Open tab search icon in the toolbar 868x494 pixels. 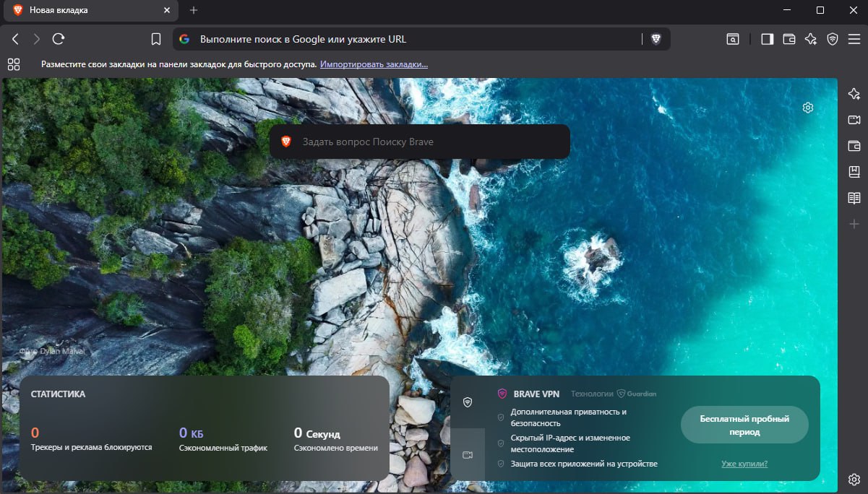(733, 39)
